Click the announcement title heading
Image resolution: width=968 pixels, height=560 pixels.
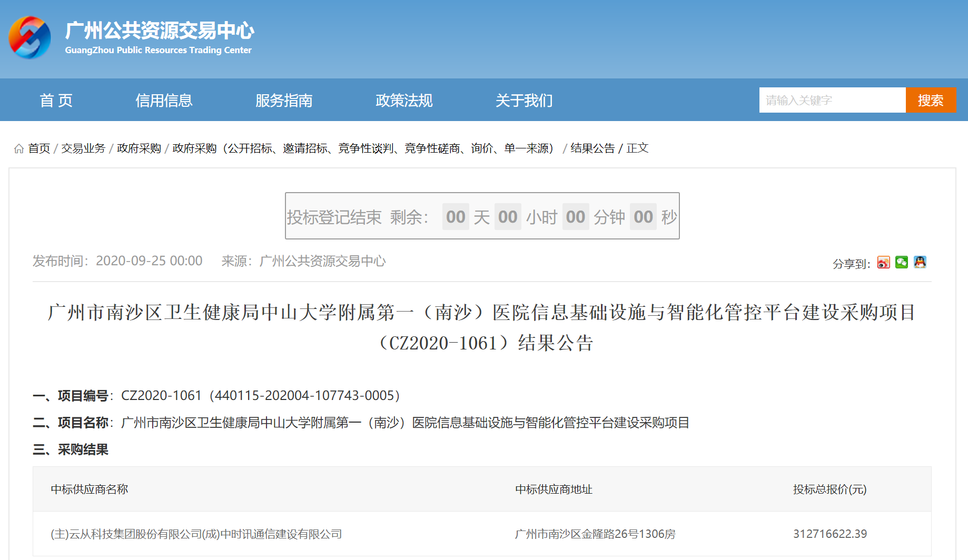point(482,327)
